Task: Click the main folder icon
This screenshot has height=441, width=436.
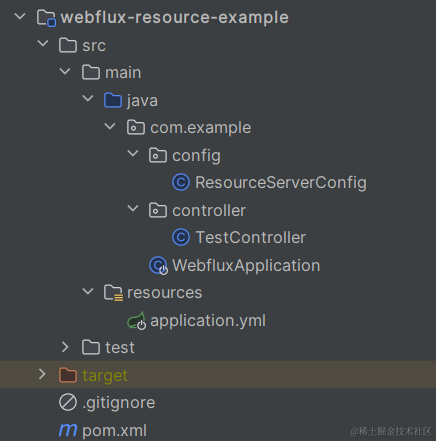Action: pyautogui.click(x=91, y=72)
